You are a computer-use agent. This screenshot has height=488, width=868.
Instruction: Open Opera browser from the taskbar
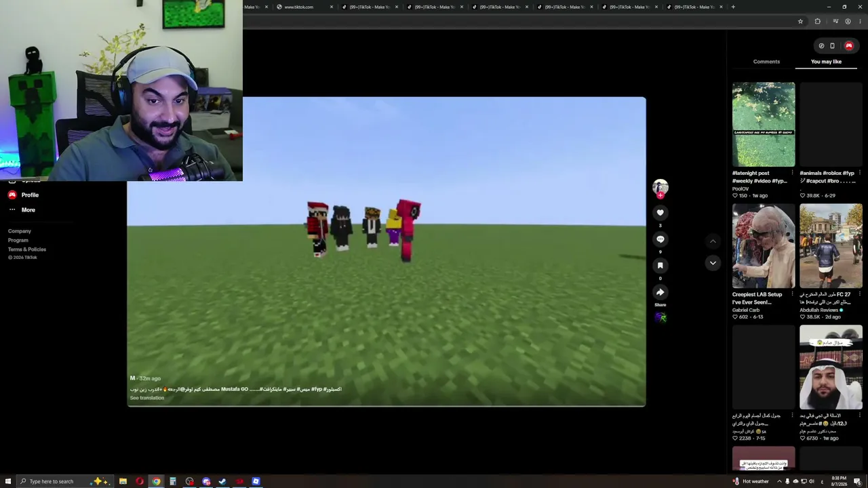tap(140, 481)
